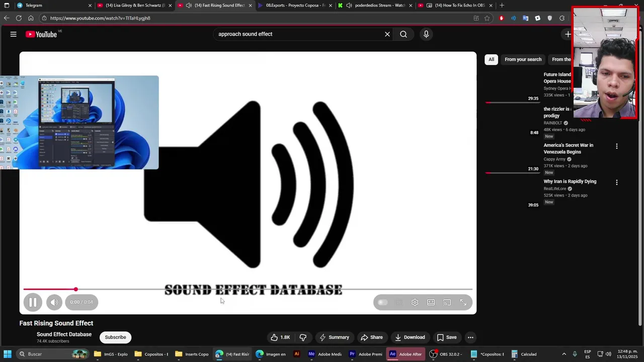Screen dimensions: 644x362
Task: Select the 'All' filter chip
Action: click(x=491, y=59)
